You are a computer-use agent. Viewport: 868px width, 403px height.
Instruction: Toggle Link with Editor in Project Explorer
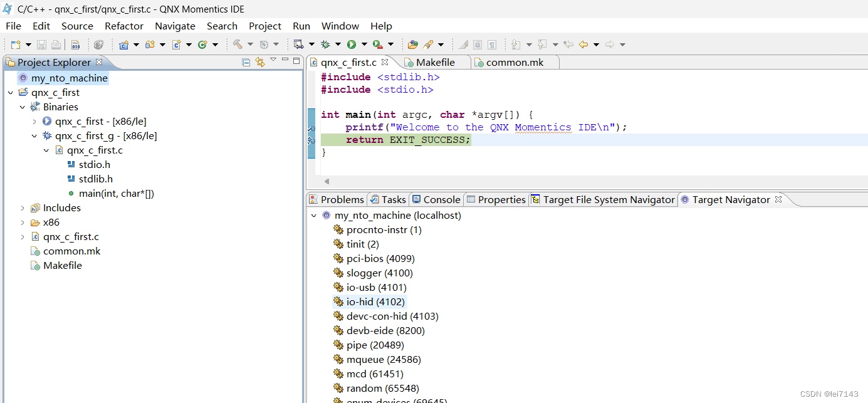click(260, 62)
